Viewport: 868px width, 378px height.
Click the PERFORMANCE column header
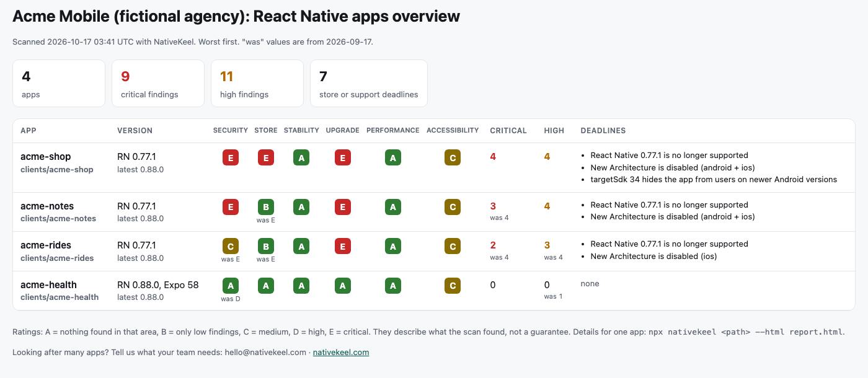pyautogui.click(x=393, y=131)
